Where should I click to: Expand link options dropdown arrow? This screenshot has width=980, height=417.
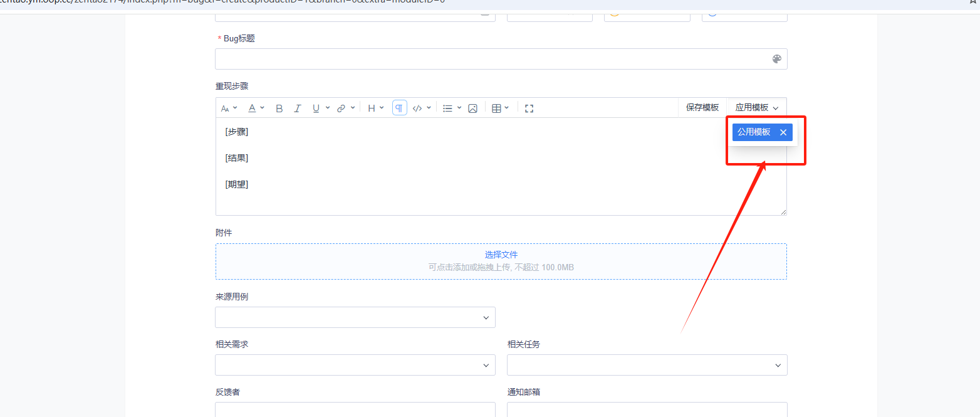pos(353,108)
